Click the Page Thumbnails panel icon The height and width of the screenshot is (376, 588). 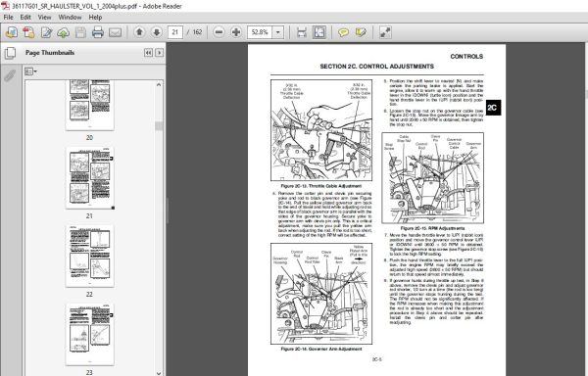10,53
